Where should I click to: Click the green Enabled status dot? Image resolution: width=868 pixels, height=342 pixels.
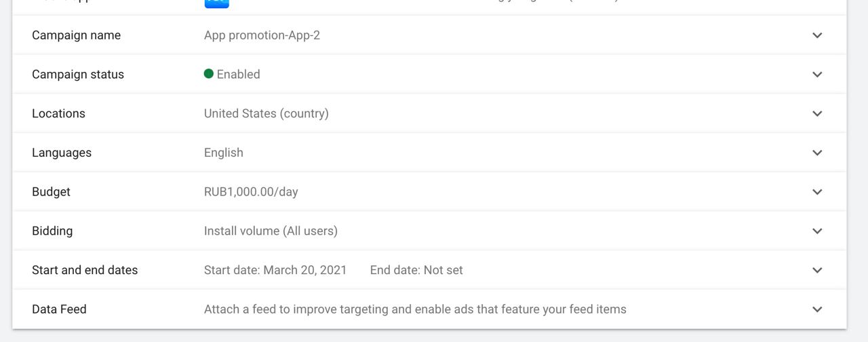coord(209,74)
